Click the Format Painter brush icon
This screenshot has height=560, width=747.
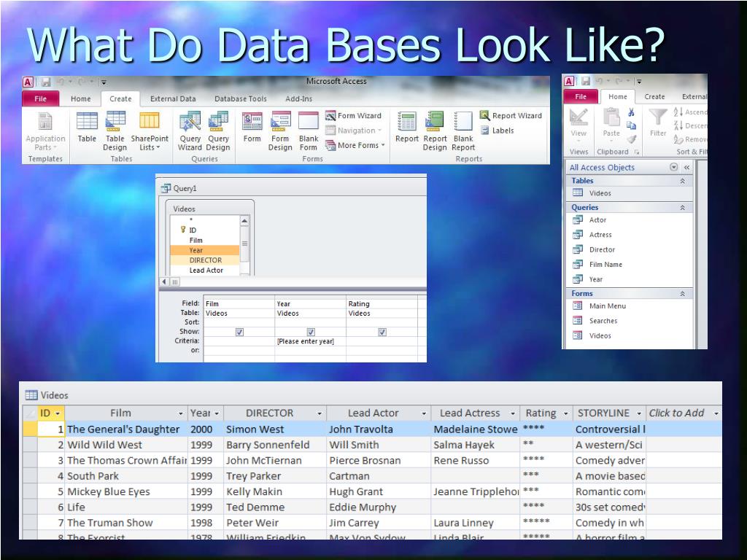click(631, 139)
